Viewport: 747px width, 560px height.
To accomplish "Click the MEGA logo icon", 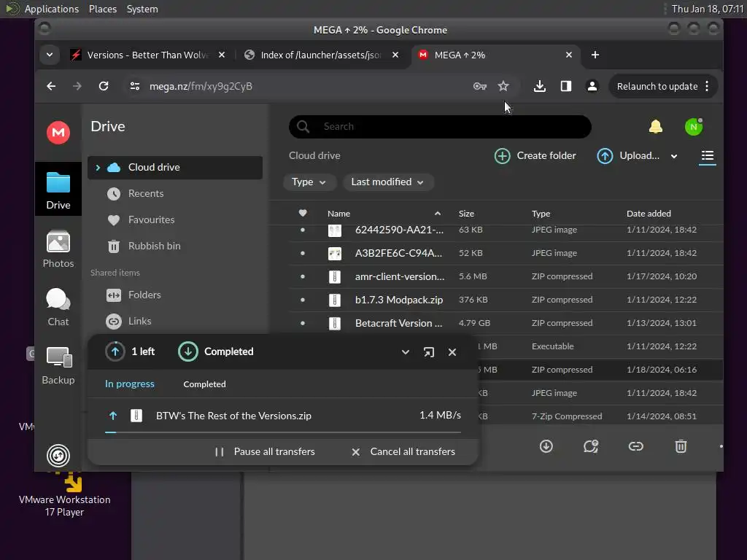I will tap(58, 133).
